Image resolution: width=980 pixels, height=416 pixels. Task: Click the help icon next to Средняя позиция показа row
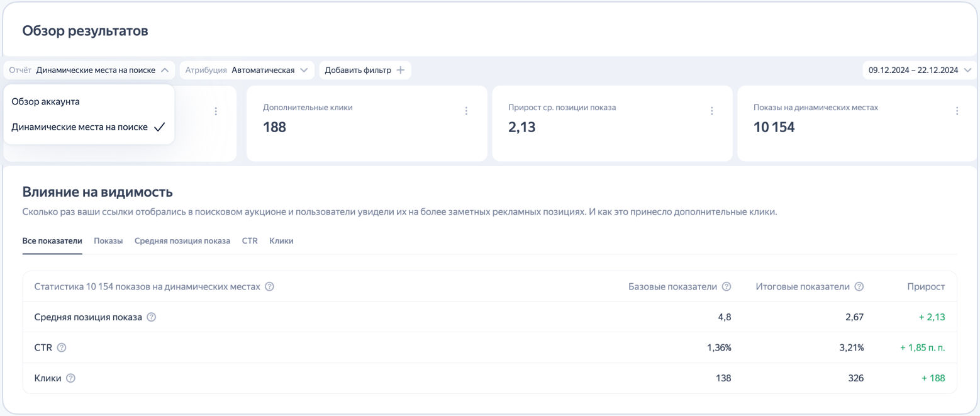click(x=151, y=317)
